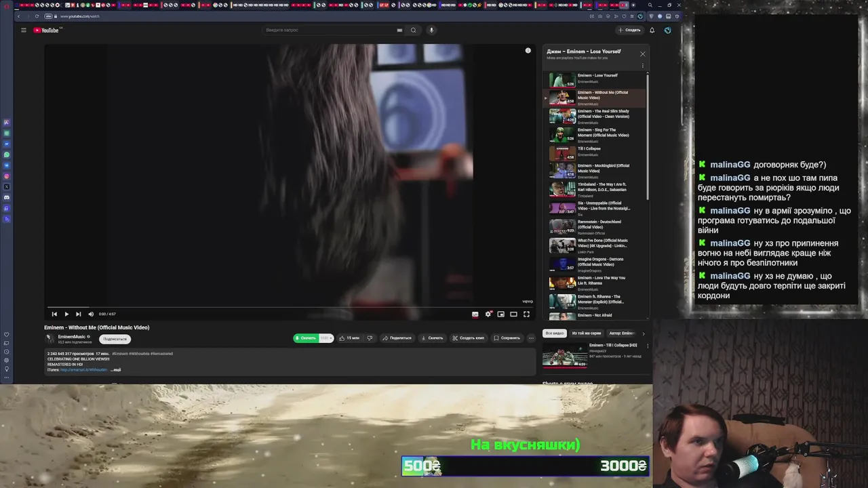Like the video (15 млн)

click(349, 338)
